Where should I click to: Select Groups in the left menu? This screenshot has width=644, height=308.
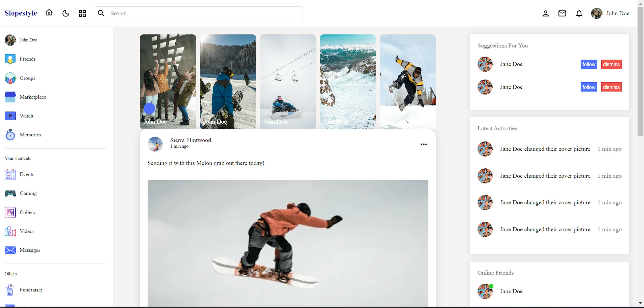click(x=27, y=78)
